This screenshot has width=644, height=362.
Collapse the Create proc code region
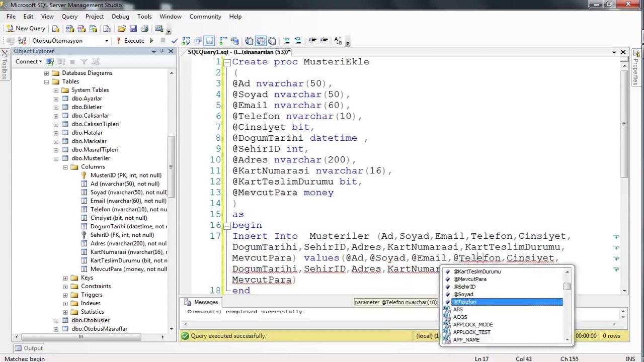click(x=227, y=62)
